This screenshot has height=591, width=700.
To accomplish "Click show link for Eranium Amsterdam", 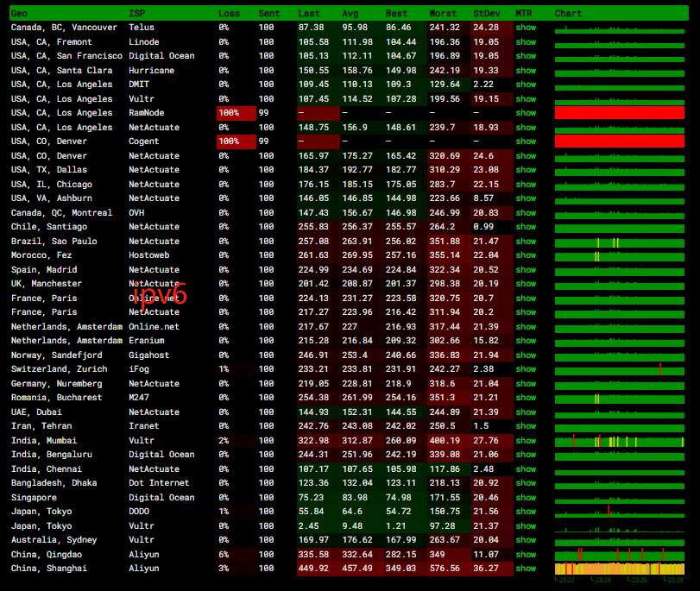I will pos(526,341).
